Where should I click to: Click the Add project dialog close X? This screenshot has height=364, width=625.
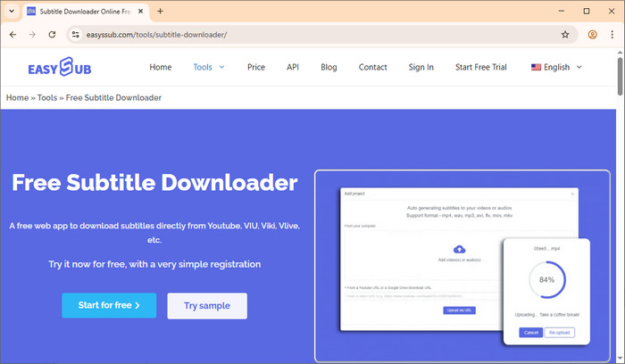[572, 194]
